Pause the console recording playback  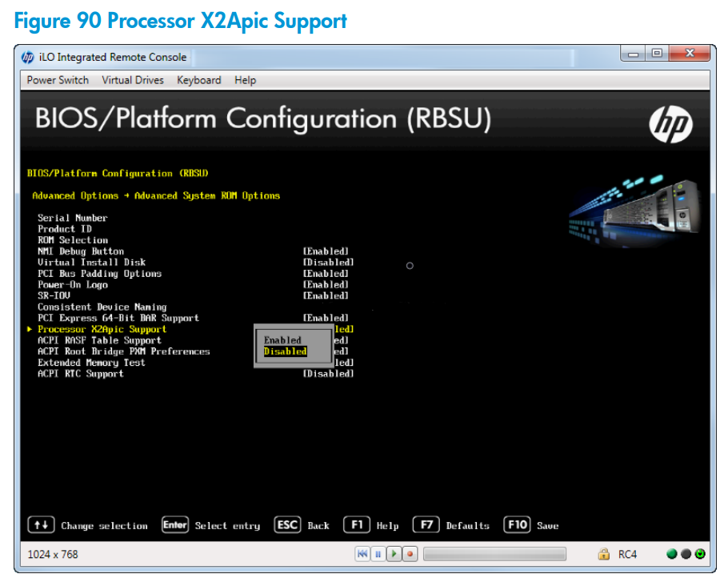[378, 554]
